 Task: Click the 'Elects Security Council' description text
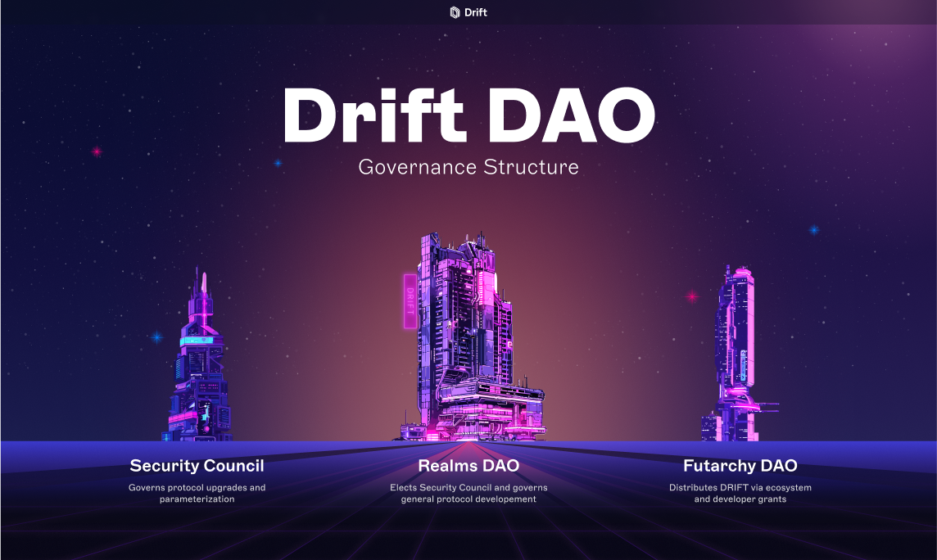(x=468, y=493)
